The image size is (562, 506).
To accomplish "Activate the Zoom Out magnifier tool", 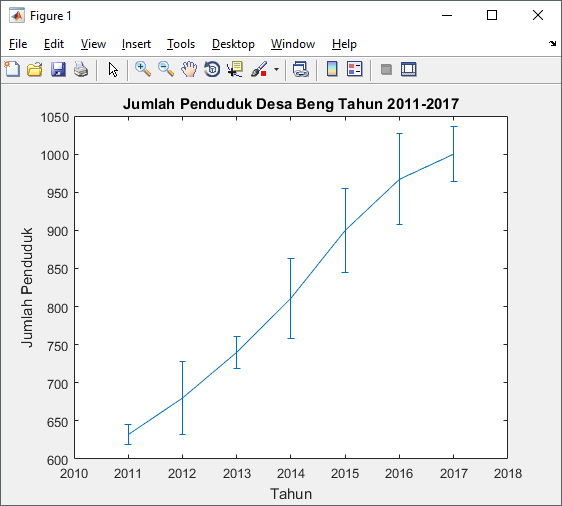I will click(166, 69).
